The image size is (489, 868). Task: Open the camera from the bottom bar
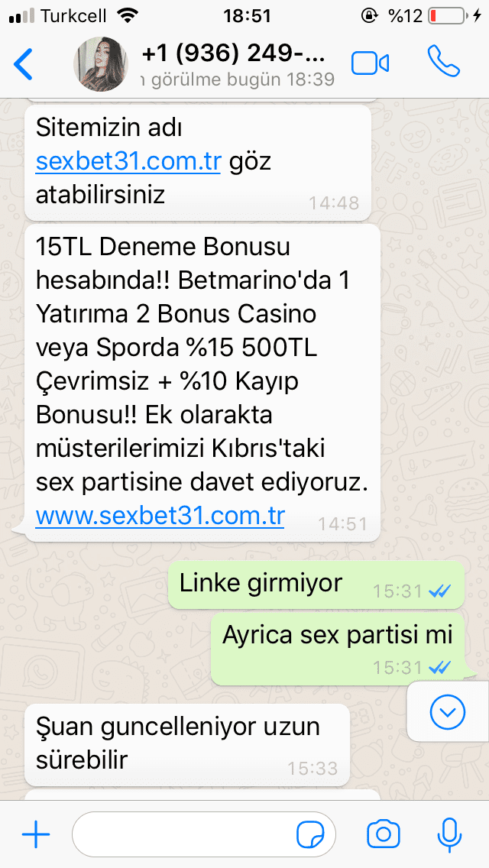click(x=384, y=834)
